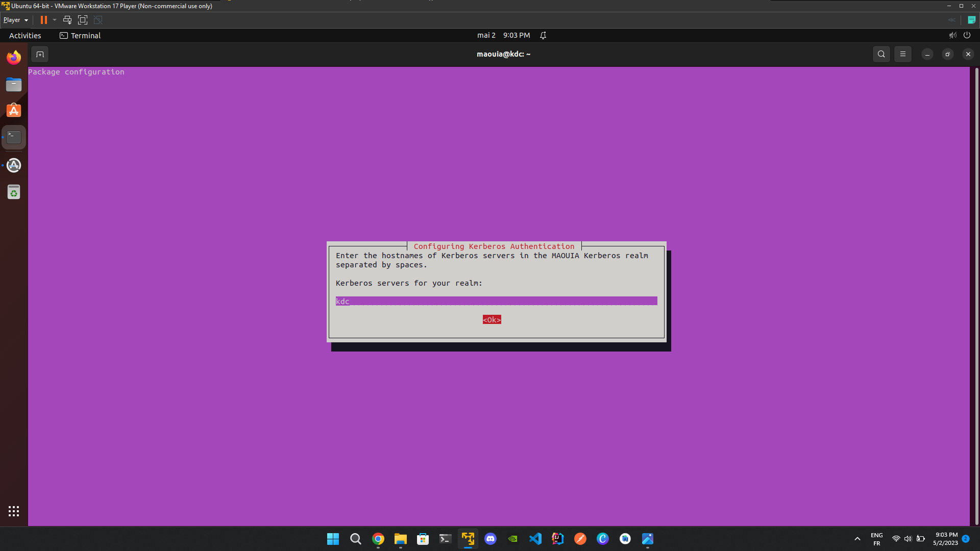This screenshot has width=980, height=551.
Task: Open the ENG FR language switcher
Action: point(877,539)
